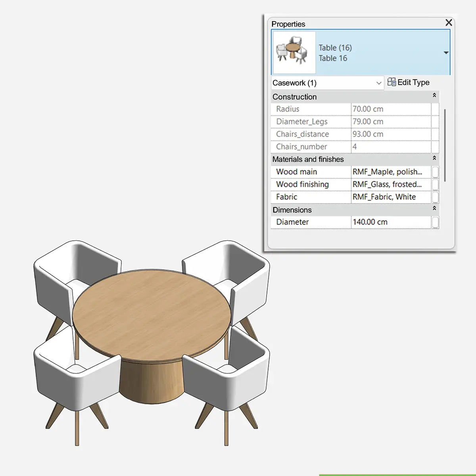Select the Table 16 type name text
The image size is (476, 476).
click(333, 58)
